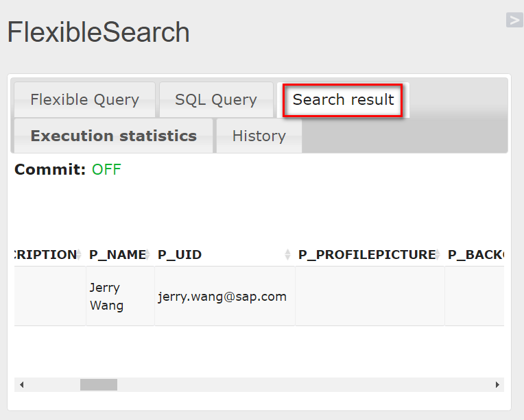
Task: Sort by the P_PROFILEPICTURE column arrows
Action: [437, 255]
